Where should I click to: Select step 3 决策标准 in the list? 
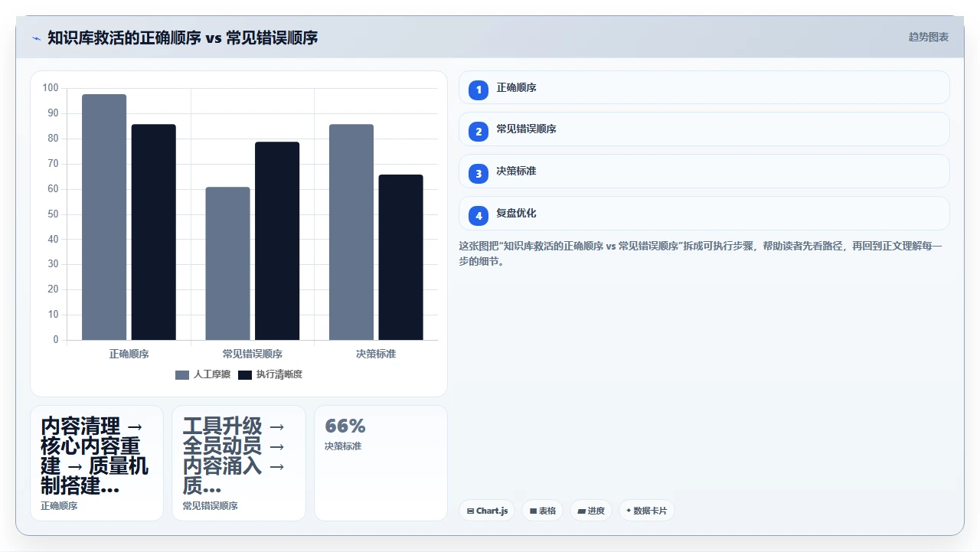point(704,171)
